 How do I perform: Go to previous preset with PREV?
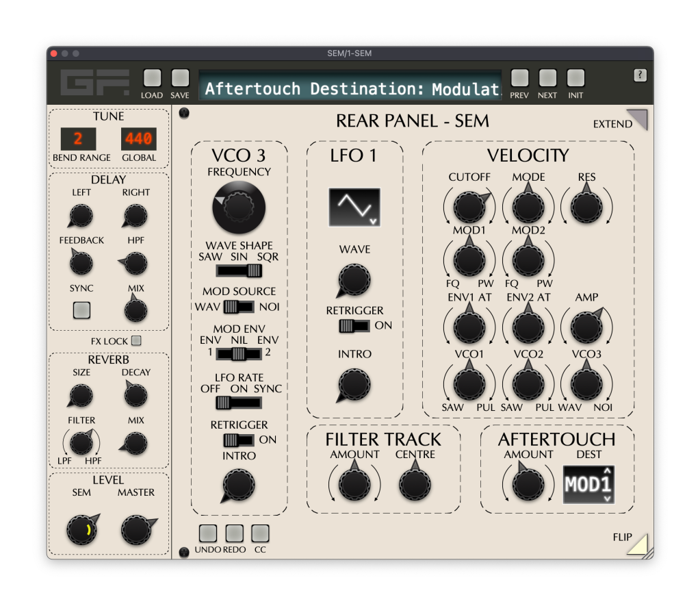(519, 77)
